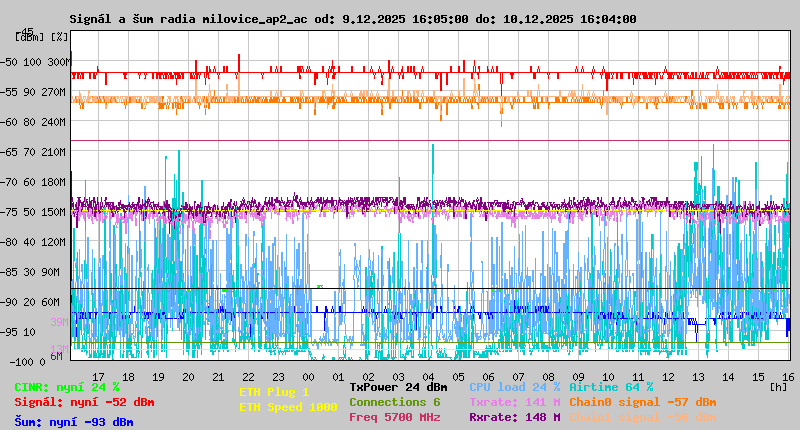
Task: Select the CPU load legend entry
Action: pos(514,387)
